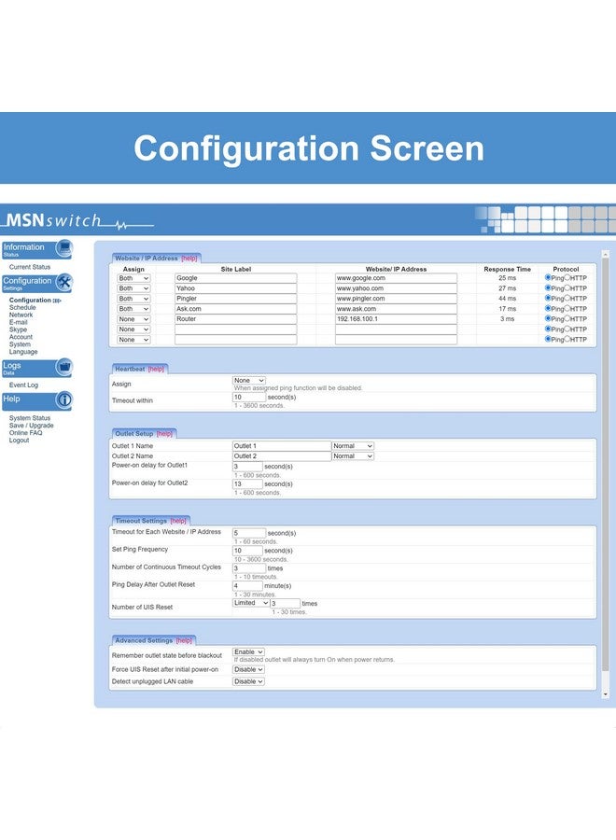Click the Information monitor icon
Viewport: 616px width, 840px height.
point(64,248)
